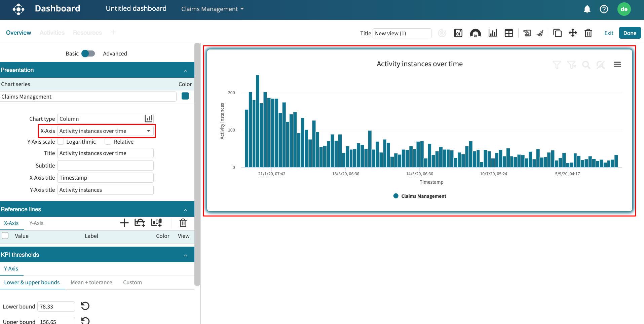Switch to Y-Axis reference lines tab

pos(36,223)
